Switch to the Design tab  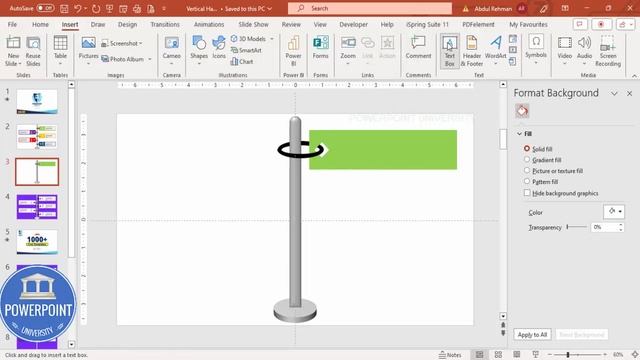(127, 24)
